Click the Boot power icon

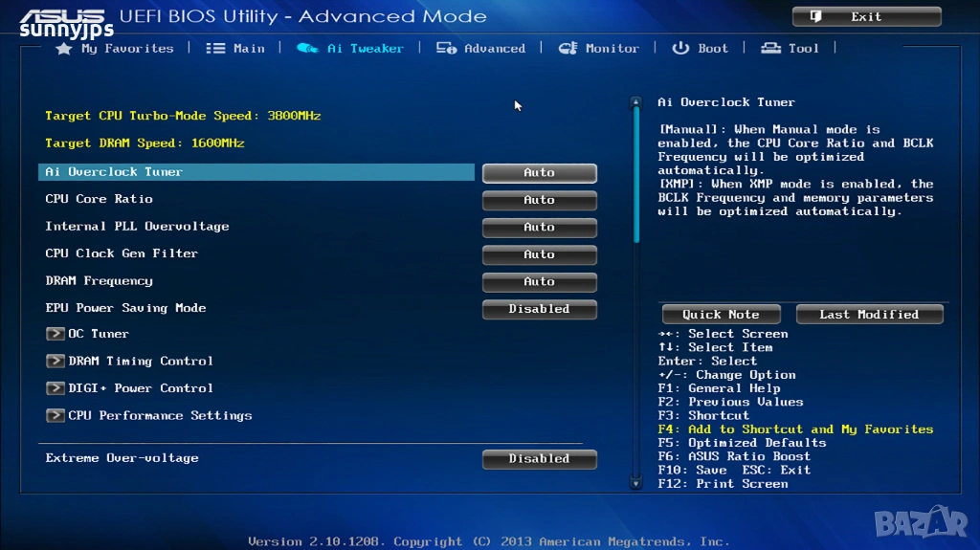tap(680, 49)
